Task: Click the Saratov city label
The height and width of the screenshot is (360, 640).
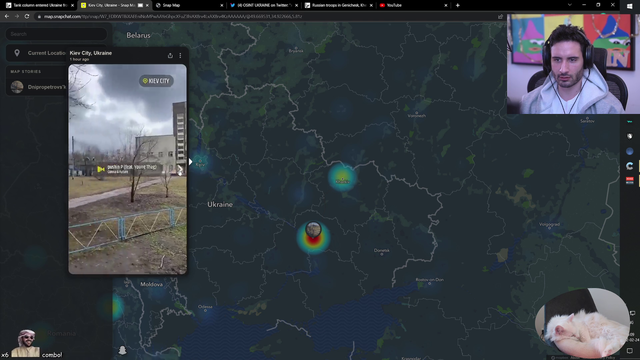Action: pos(587,121)
